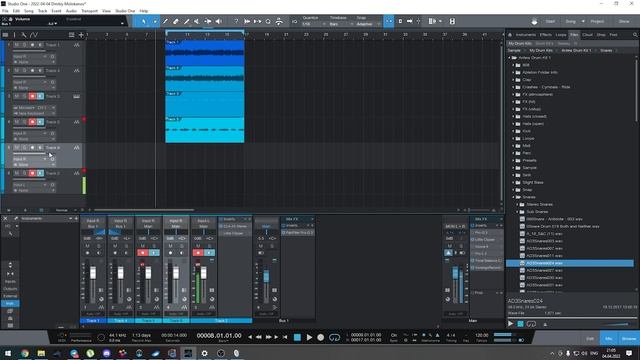The width and height of the screenshot is (640, 360).
Task: Click the add track plus icon
Action: click(81, 35)
